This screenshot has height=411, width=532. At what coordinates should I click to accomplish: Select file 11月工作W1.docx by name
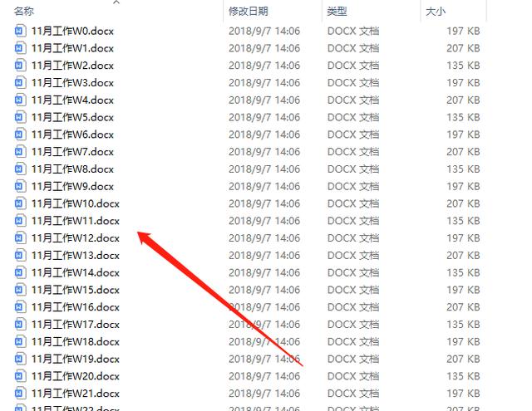click(x=72, y=48)
